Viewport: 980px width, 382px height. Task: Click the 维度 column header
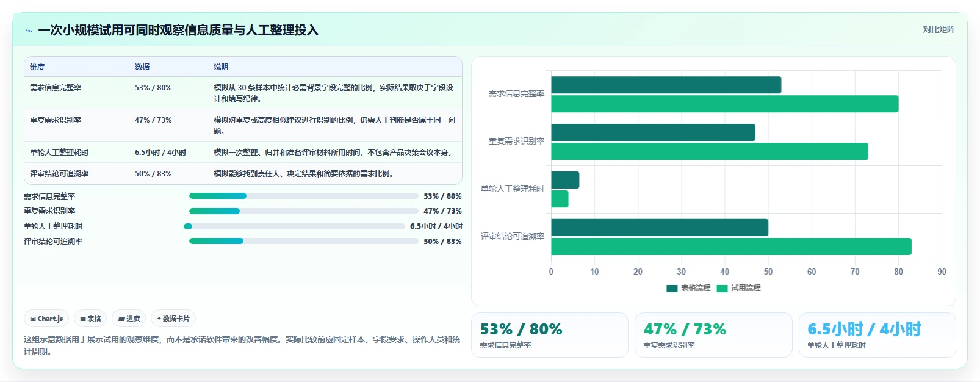(37, 67)
